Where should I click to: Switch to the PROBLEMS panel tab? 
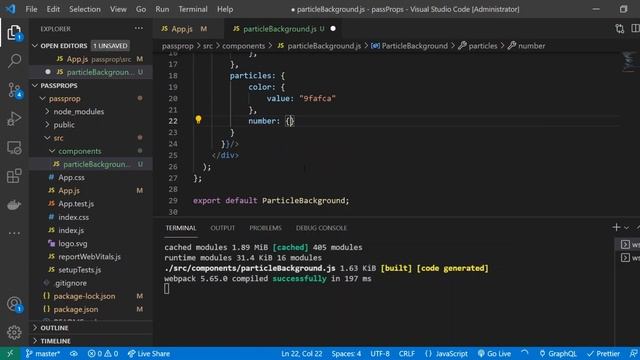(x=265, y=228)
